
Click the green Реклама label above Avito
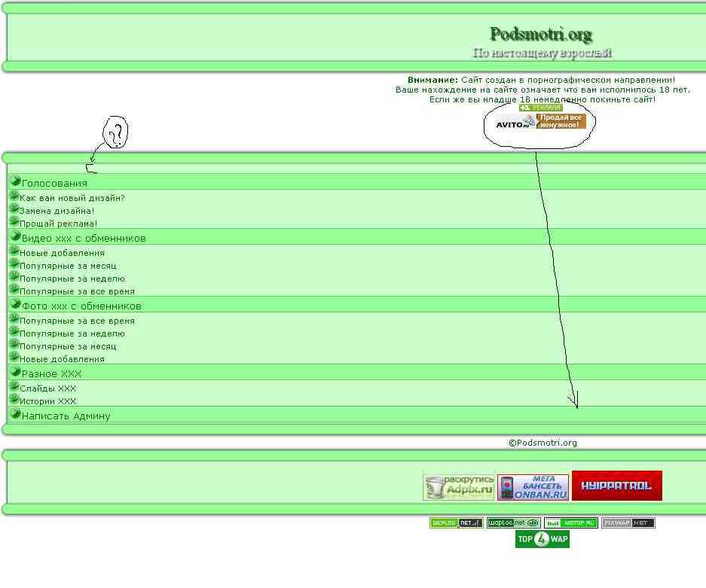tap(540, 108)
